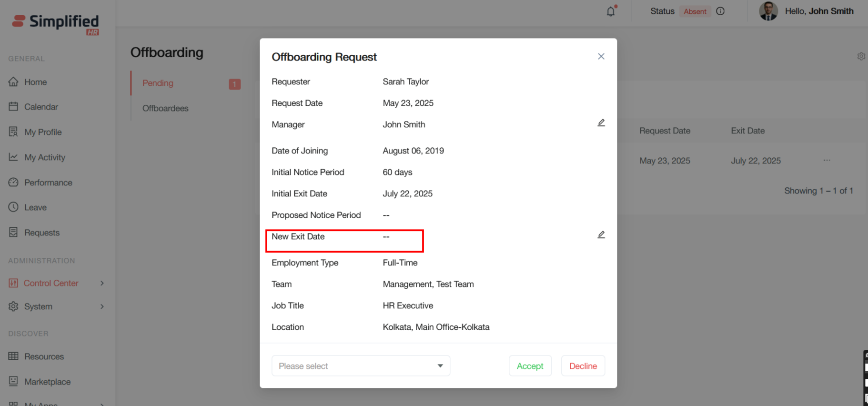This screenshot has height=406, width=868.
Task: Open the Calendar page
Action: [41, 107]
